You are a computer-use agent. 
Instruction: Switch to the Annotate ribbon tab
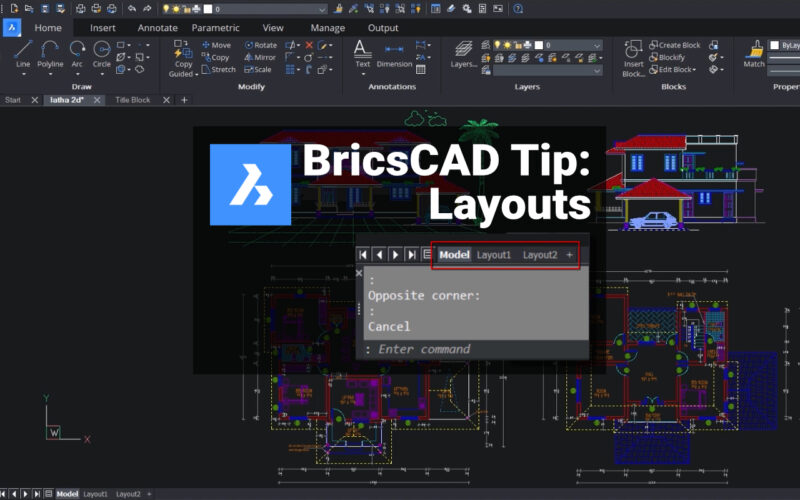tap(157, 28)
